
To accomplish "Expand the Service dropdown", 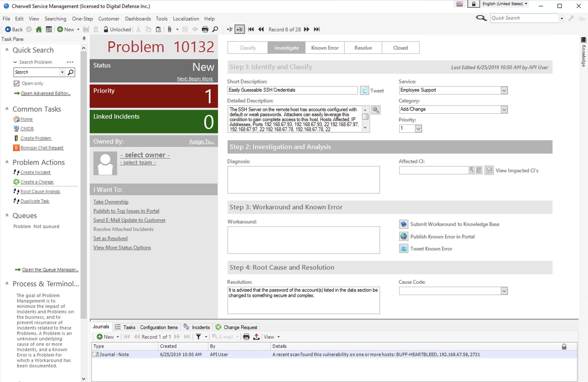I will (x=504, y=90).
